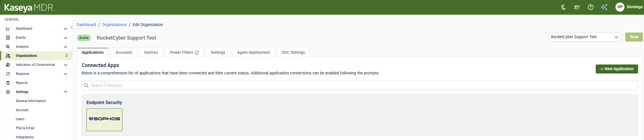Open Users under Settings

pos(20,119)
